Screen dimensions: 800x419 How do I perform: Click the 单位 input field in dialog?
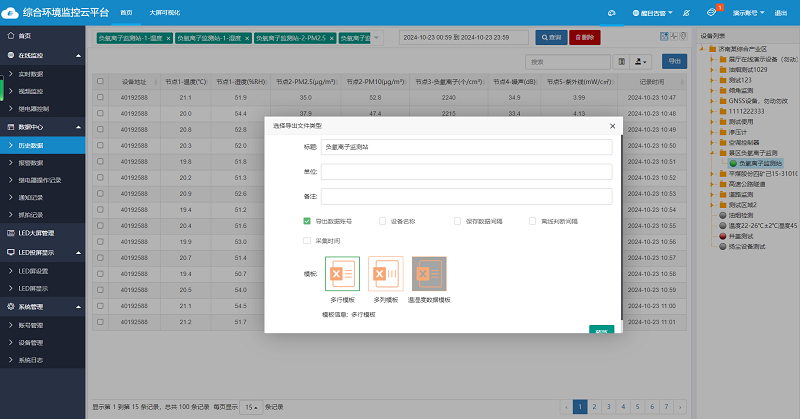(x=466, y=172)
